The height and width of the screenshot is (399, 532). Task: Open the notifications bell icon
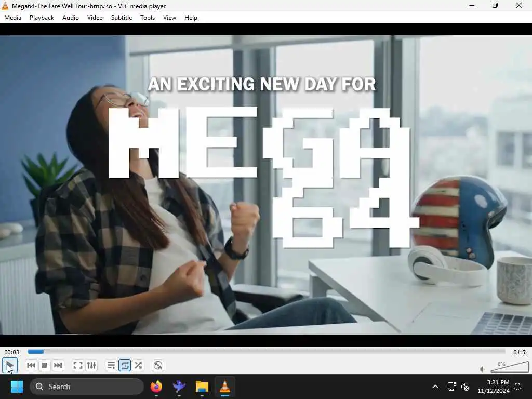coord(518,387)
